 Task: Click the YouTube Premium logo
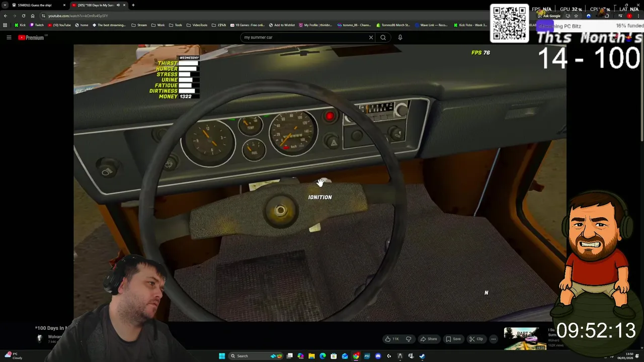(31, 37)
